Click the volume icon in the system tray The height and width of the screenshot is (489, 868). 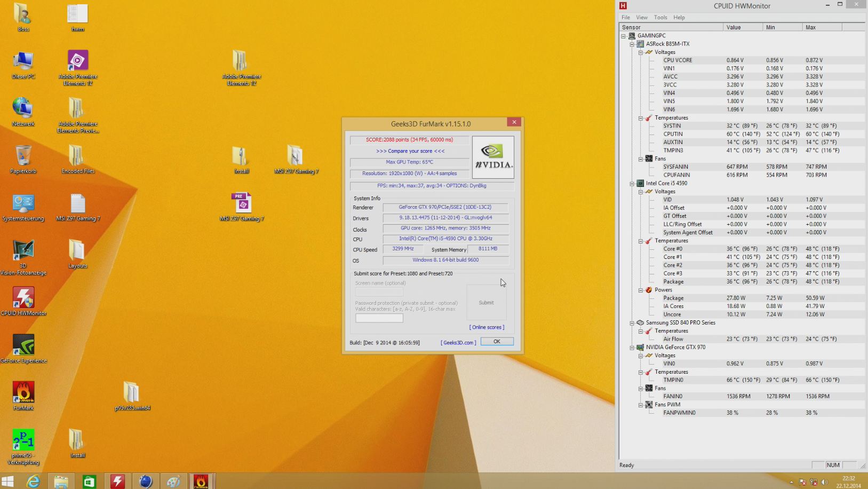(825, 482)
